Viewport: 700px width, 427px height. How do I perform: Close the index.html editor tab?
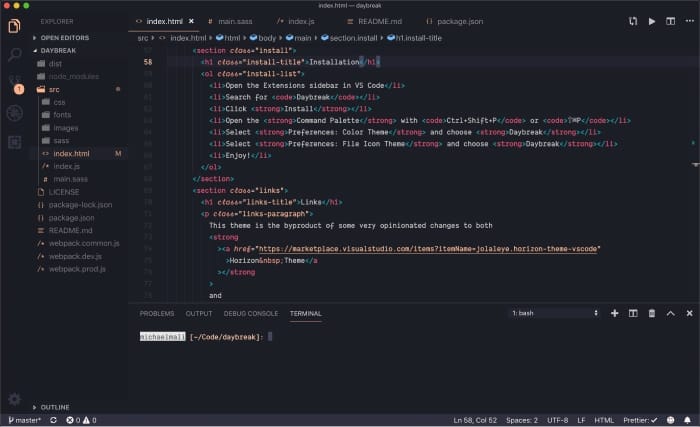tap(191, 21)
